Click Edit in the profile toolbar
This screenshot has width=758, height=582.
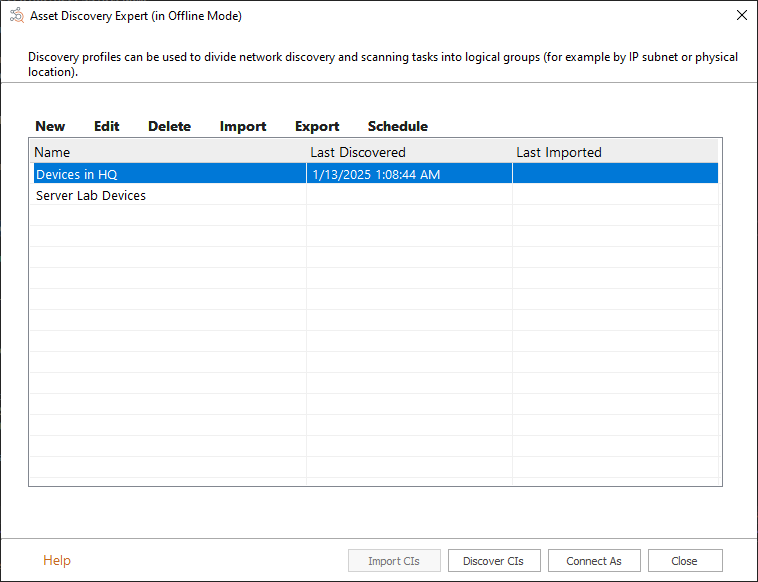(x=107, y=126)
